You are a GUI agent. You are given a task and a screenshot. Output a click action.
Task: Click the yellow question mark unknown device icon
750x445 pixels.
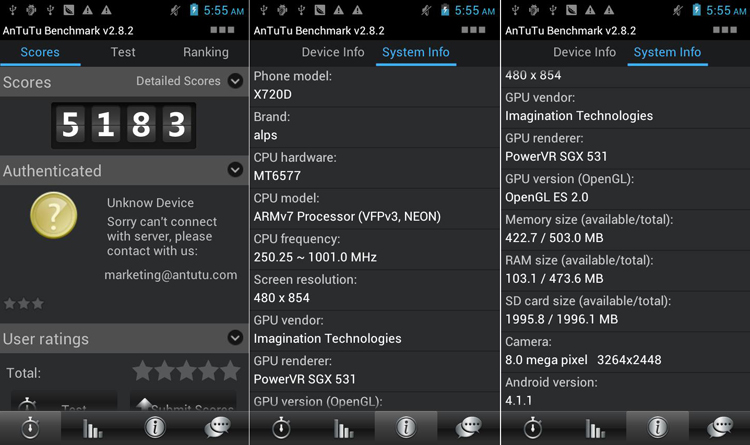tap(54, 215)
